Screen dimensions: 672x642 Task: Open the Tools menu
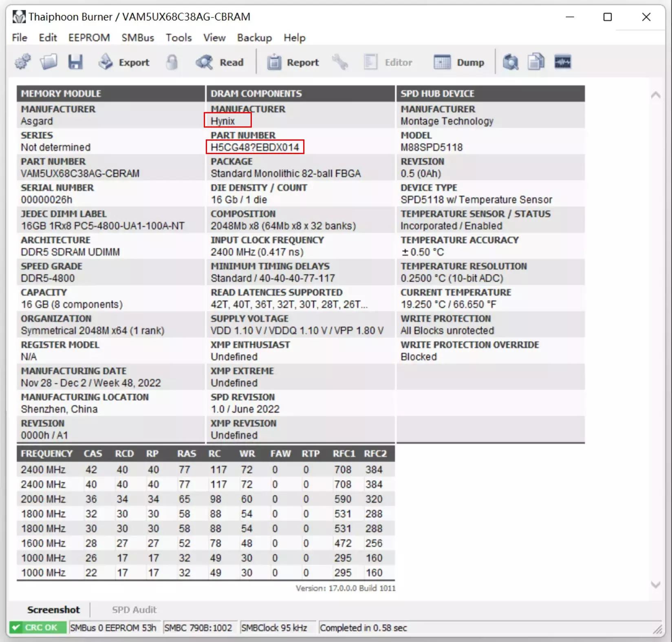178,38
